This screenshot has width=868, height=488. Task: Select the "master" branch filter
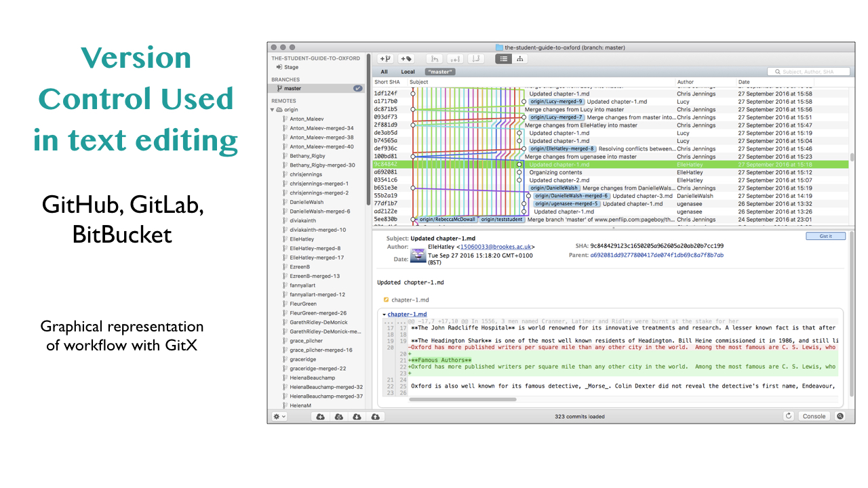click(x=440, y=72)
